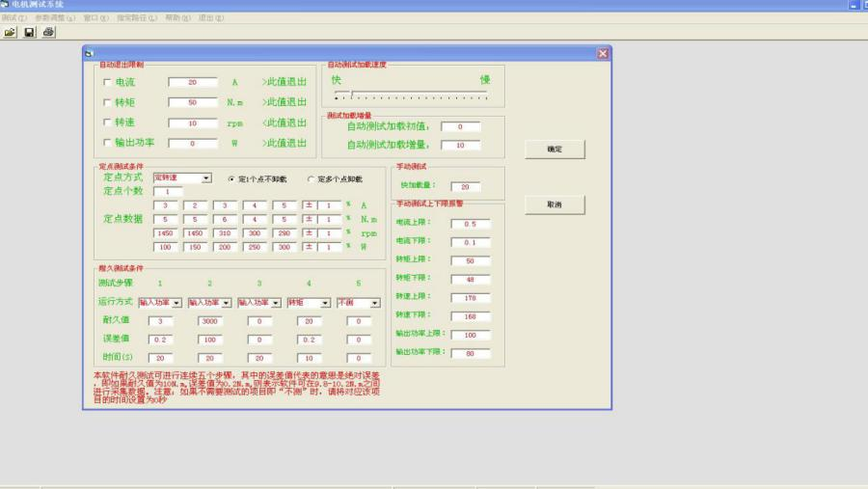Tick the 转矩 exit limit checkbox
868x489 pixels.
click(x=107, y=102)
